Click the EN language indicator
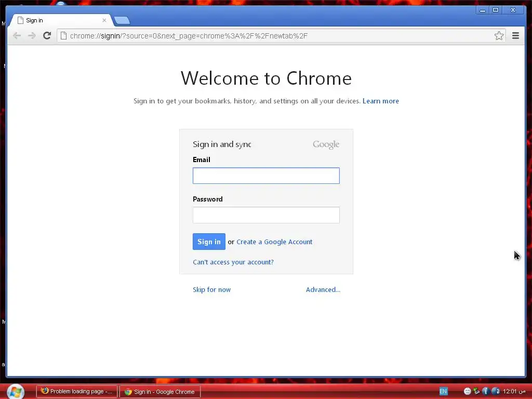Image resolution: width=532 pixels, height=399 pixels. pyautogui.click(x=443, y=391)
